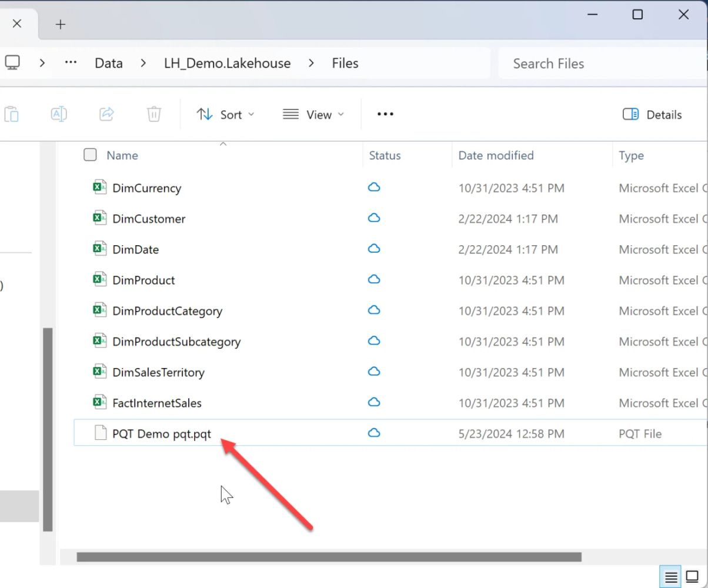Image resolution: width=708 pixels, height=588 pixels.
Task: Select the DimSalesTerritory file name
Action: 158,372
